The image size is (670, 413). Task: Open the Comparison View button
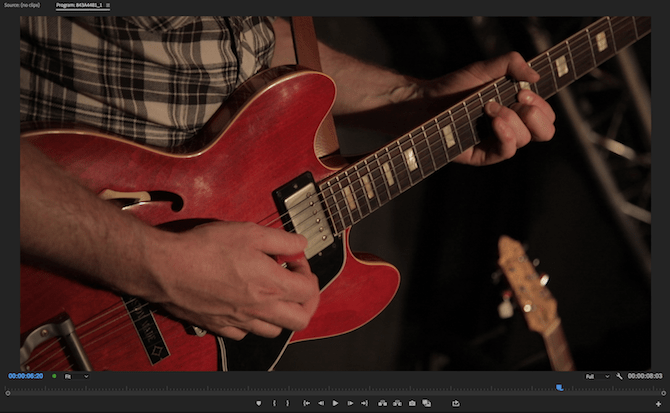[x=427, y=403]
